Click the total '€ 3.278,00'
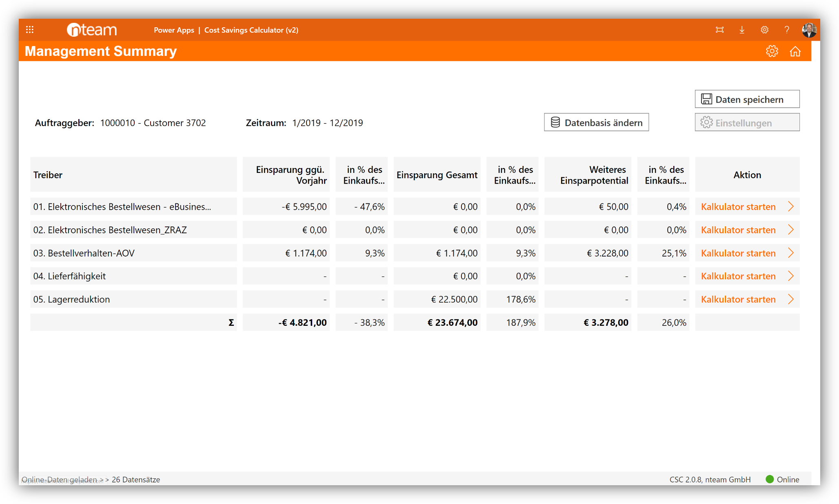Image resolution: width=839 pixels, height=504 pixels. tap(606, 323)
